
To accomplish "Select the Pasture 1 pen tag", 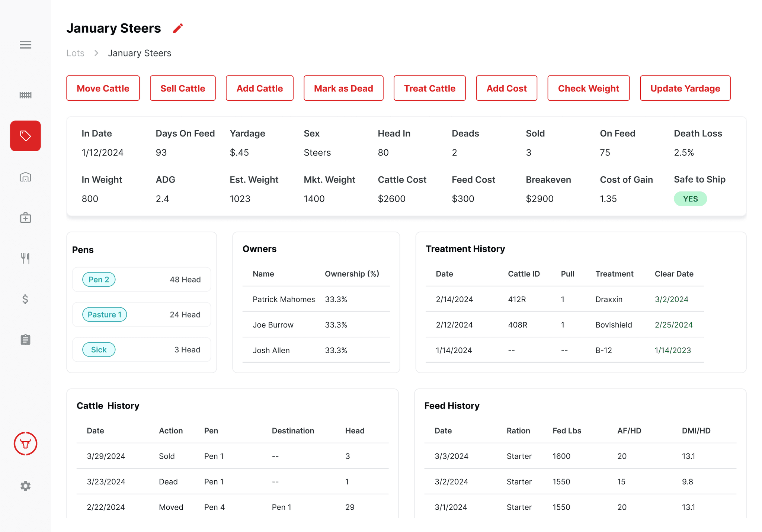I will click(105, 315).
